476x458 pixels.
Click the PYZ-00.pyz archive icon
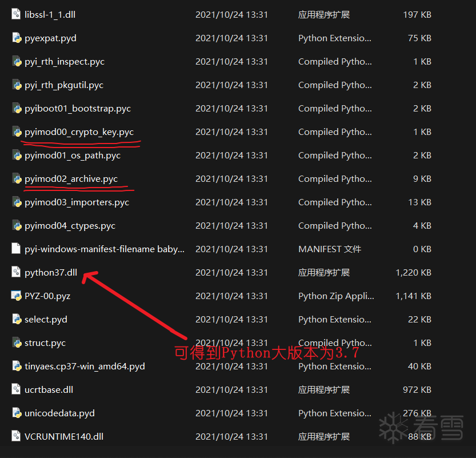(x=16, y=296)
